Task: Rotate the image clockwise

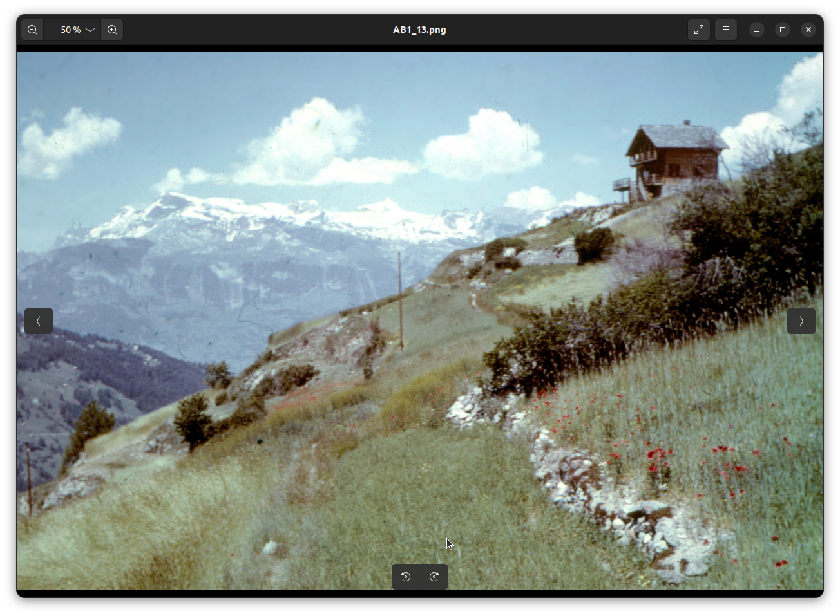Action: point(434,577)
